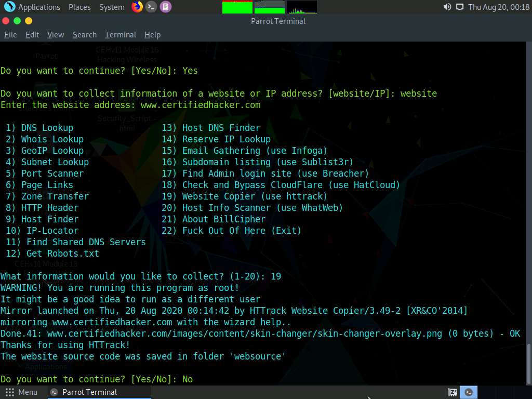Viewport: 532px width, 399px height.
Task: Click the display/network tray icon
Action: click(459, 7)
